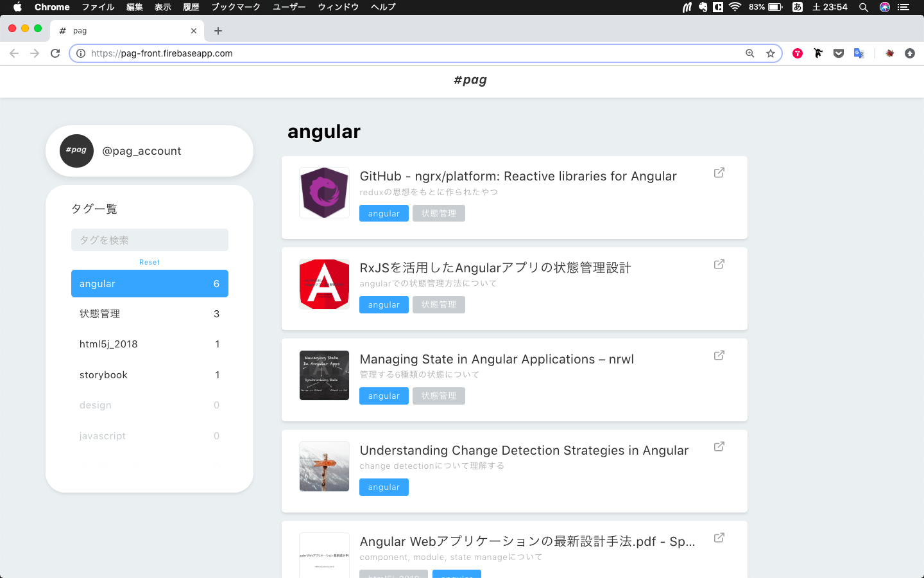The width and height of the screenshot is (924, 578).
Task: Close the pag browser tab
Action: coord(194,31)
